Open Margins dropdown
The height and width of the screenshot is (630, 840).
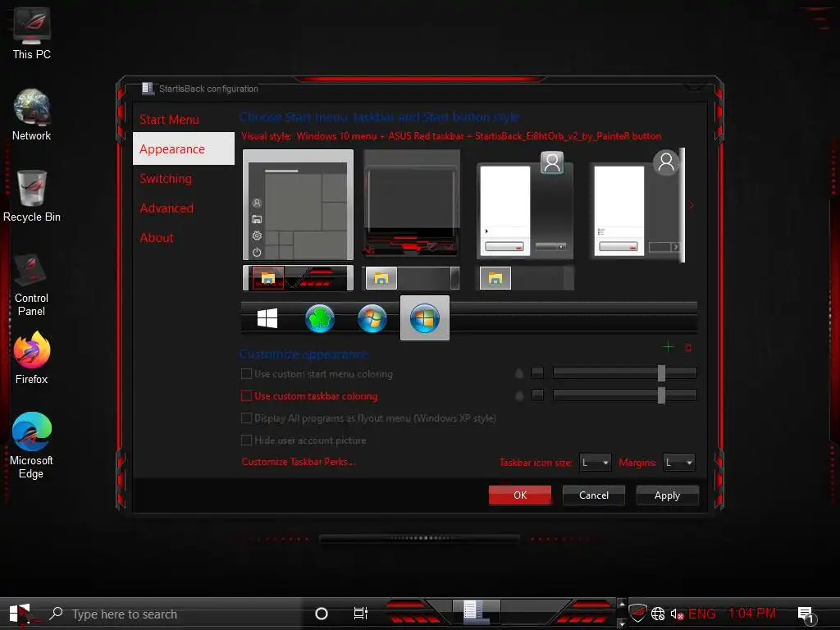pyautogui.click(x=678, y=463)
